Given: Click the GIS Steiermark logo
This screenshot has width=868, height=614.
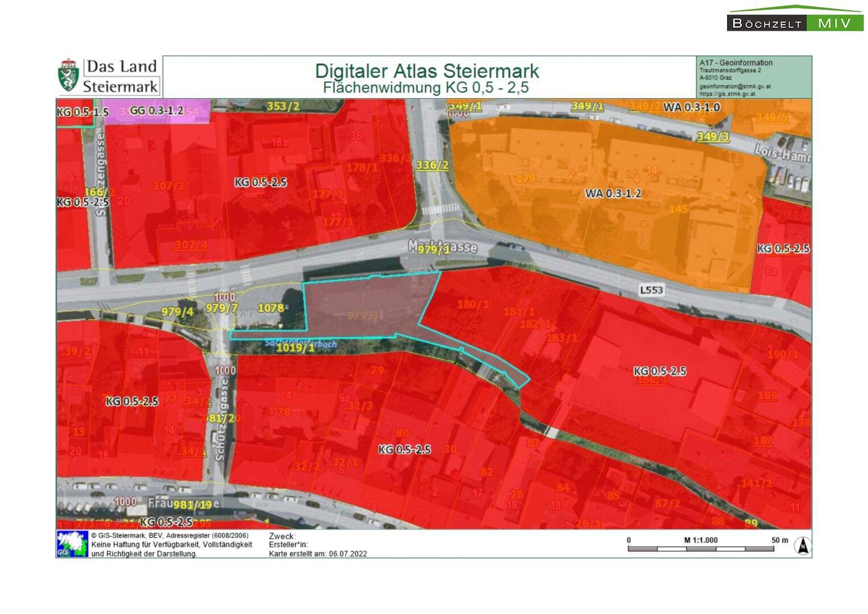Looking at the screenshot, I should 72,544.
